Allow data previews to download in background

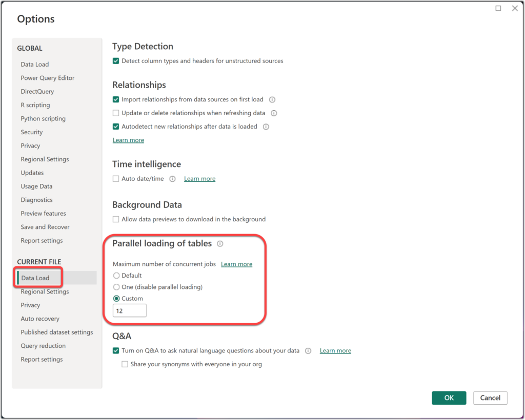pyautogui.click(x=115, y=219)
